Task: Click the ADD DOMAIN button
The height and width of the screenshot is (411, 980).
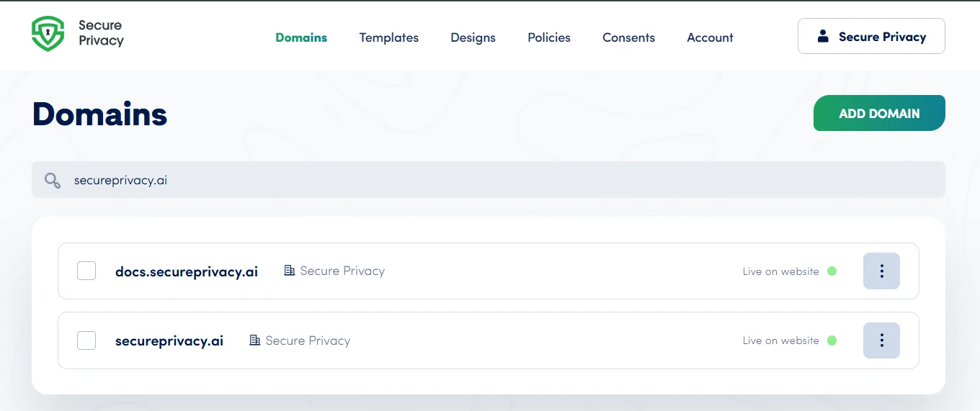Action: click(x=879, y=113)
